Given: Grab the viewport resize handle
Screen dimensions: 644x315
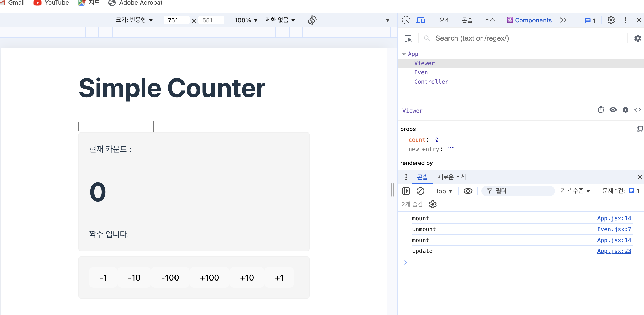Looking at the screenshot, I should pos(392,190).
